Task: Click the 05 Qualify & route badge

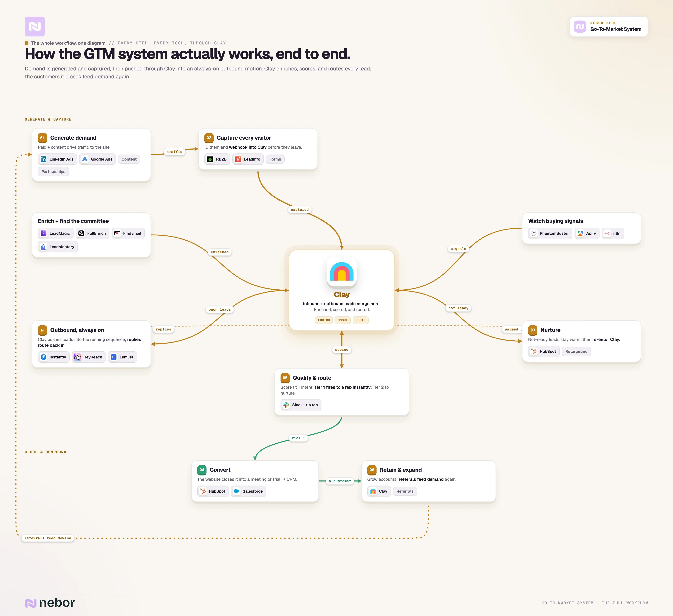Action: pyautogui.click(x=285, y=378)
